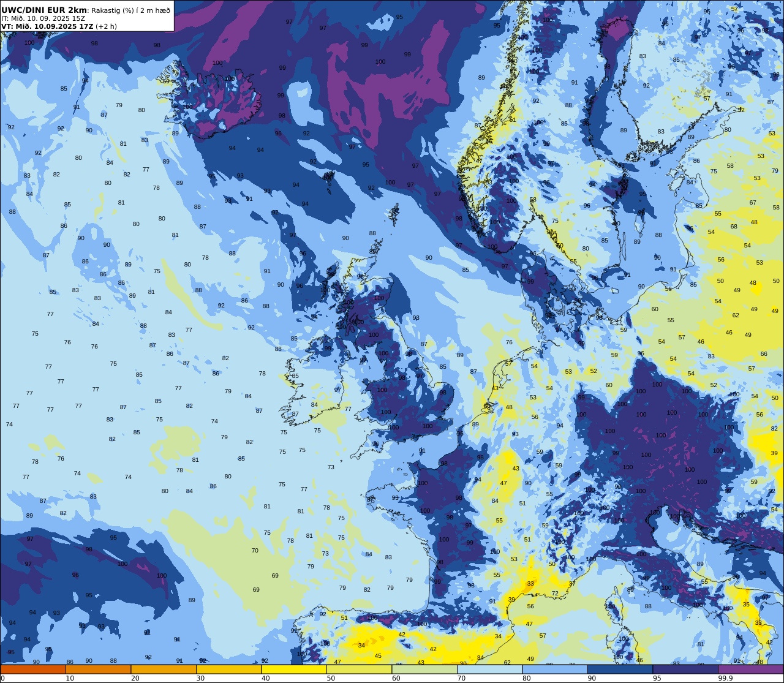Click the humidity value "68" on the map
The width and height of the screenshot is (784, 683).
[x=734, y=227]
